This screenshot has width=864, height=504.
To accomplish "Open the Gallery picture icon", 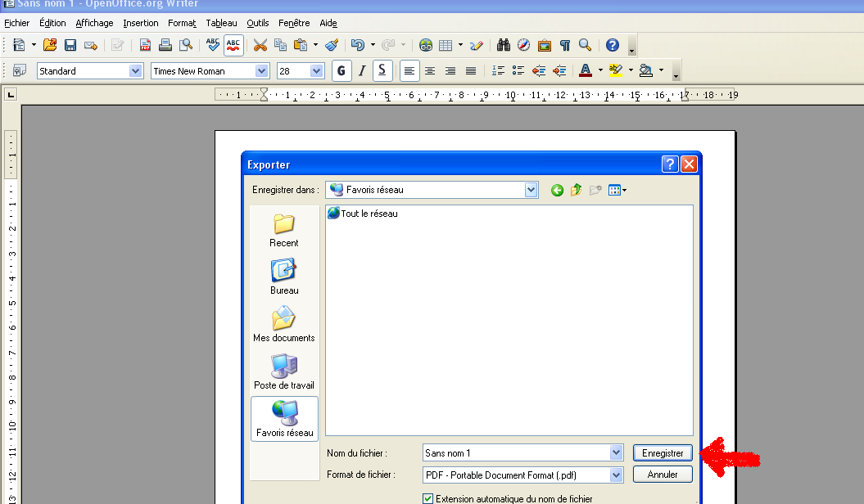I will click(x=545, y=45).
